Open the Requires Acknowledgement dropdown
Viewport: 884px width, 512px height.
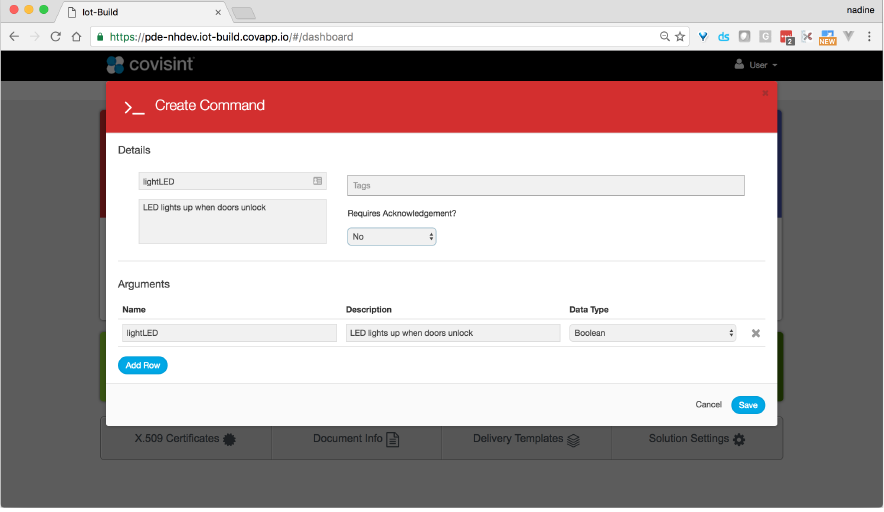(x=391, y=237)
